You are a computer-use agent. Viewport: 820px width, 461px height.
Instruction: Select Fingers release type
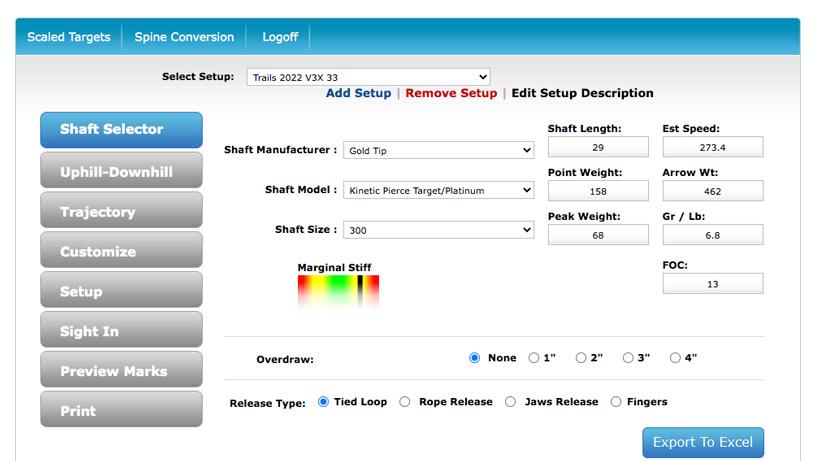tap(616, 401)
